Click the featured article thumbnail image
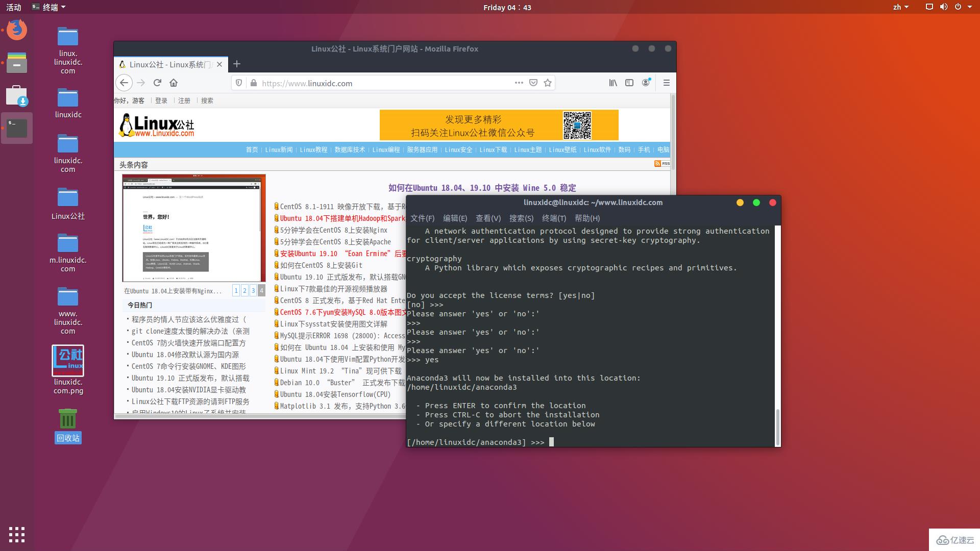Image resolution: width=980 pixels, height=551 pixels. (x=194, y=228)
